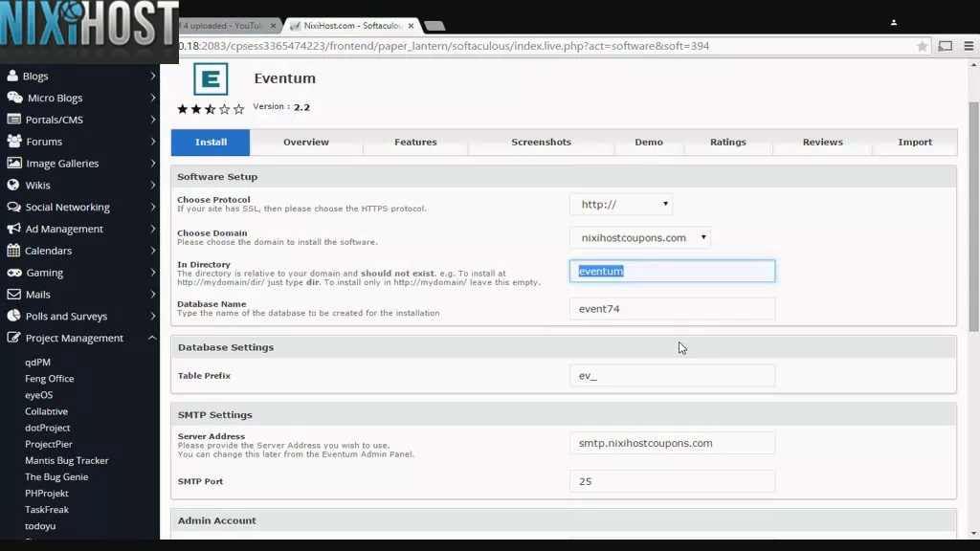Open Feng Office in the sidebar
The image size is (980, 551).
coord(50,379)
